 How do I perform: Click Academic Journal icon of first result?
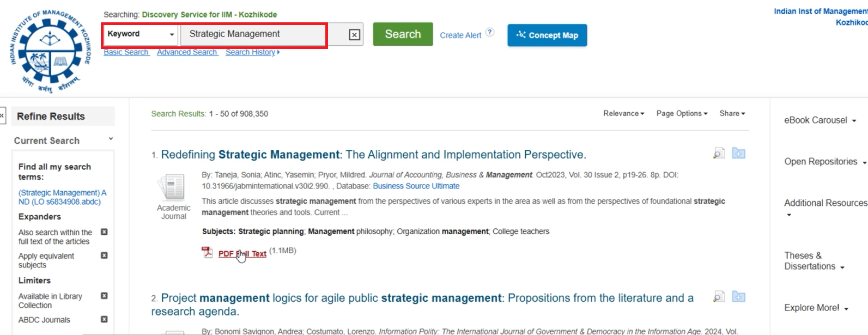pyautogui.click(x=173, y=188)
